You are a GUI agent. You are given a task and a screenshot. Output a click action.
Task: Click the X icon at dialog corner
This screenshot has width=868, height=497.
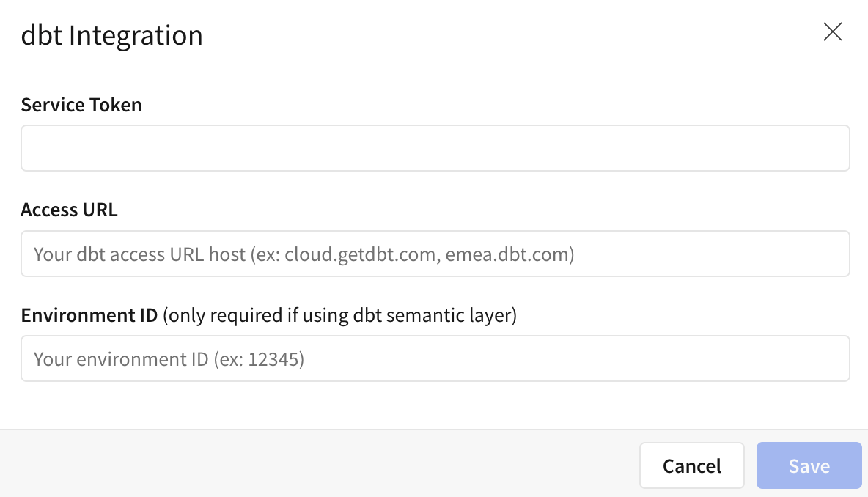click(832, 32)
